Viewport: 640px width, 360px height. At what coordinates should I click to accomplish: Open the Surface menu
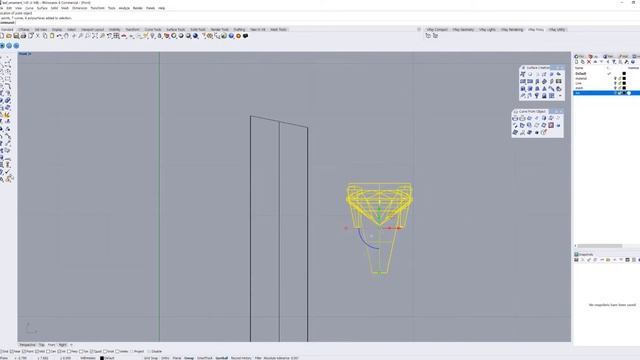(x=42, y=8)
